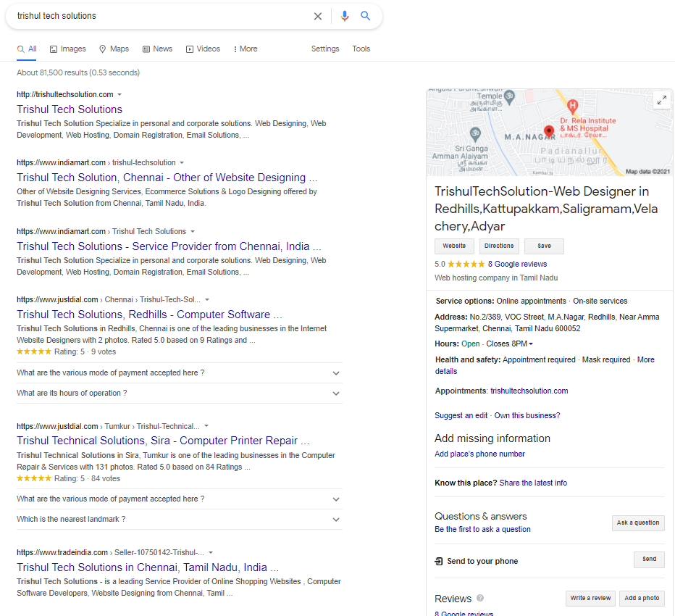This screenshot has height=616, width=675.
Task: Click the Save button in business panel
Action: click(x=544, y=246)
